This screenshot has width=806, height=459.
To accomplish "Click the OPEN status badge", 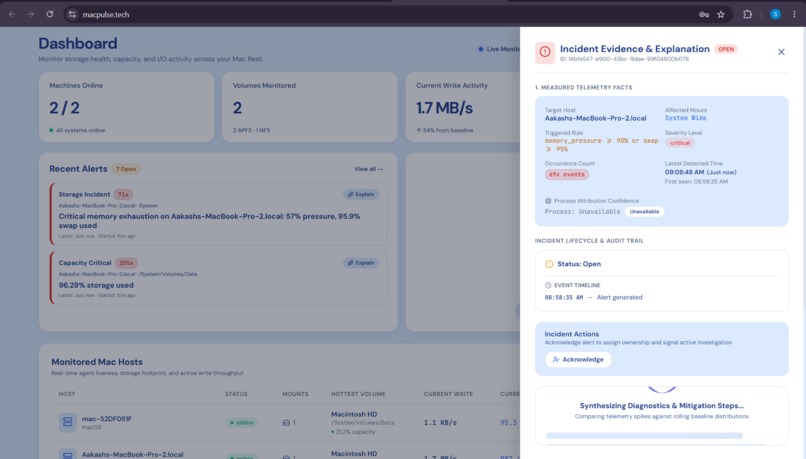I will point(726,49).
